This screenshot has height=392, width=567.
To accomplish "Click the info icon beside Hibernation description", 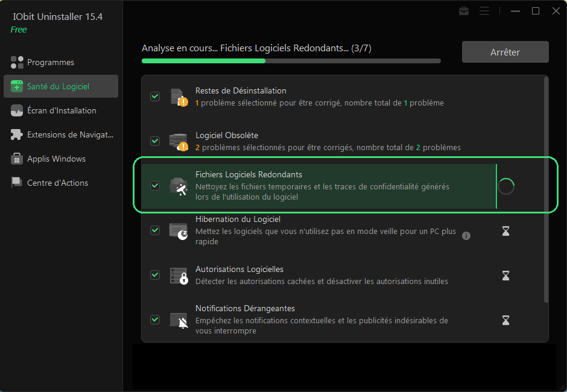I will (466, 236).
